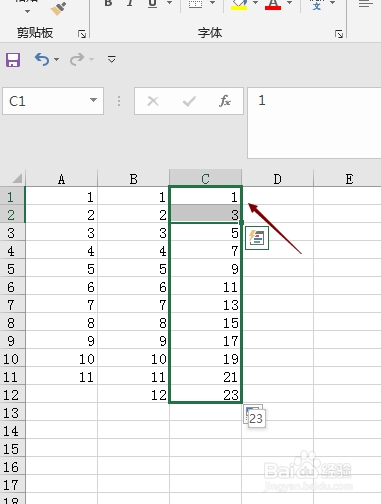381x504 pixels.
Task: Select column B header
Action: pyautogui.click(x=133, y=179)
